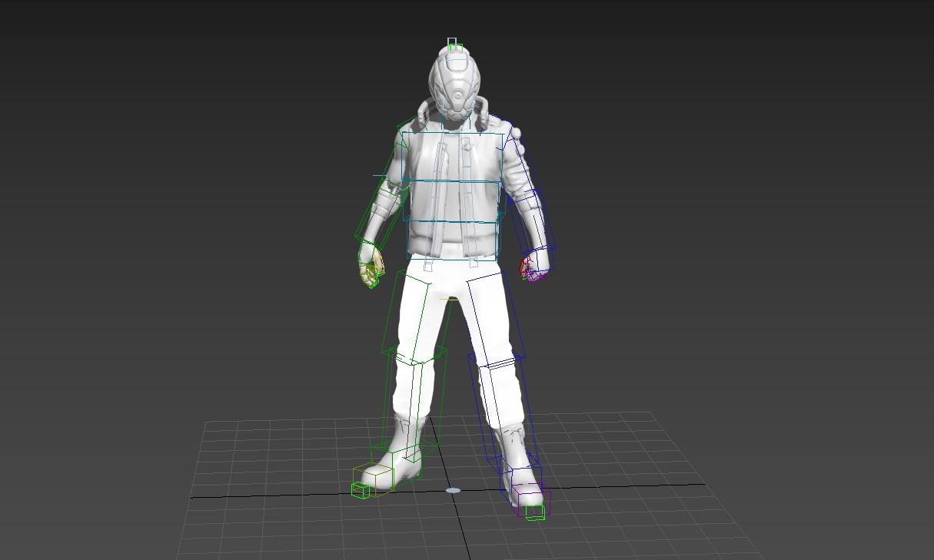Select the lowest teal spine bone

point(452,240)
